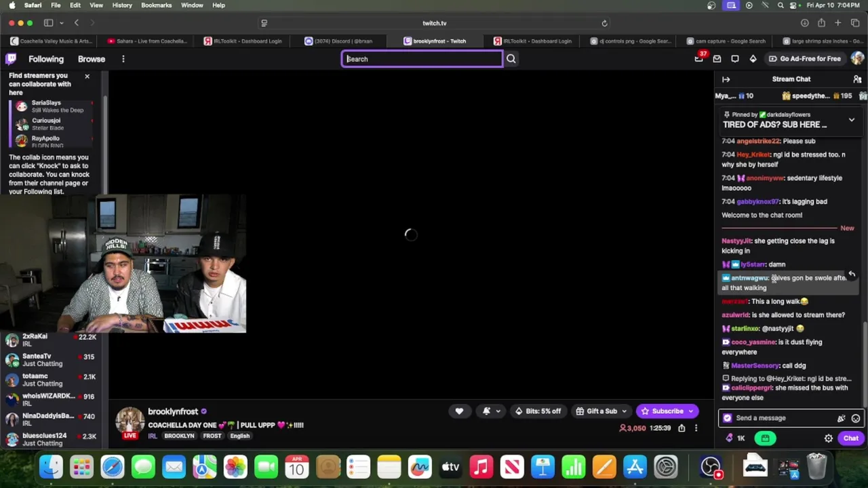Open the brooklynfrost channel avatar
The image size is (868, 488).
[x=130, y=420]
